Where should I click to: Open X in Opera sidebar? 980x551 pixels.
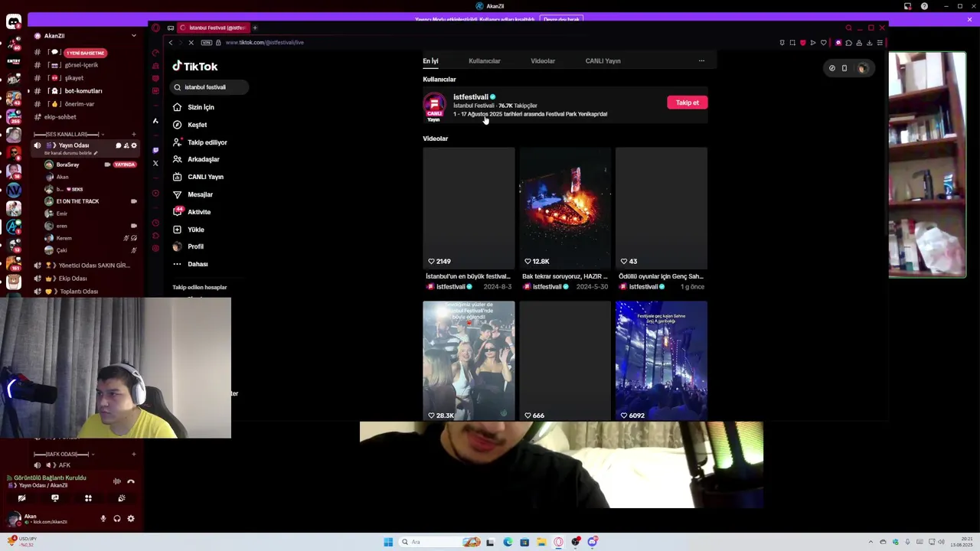155,163
